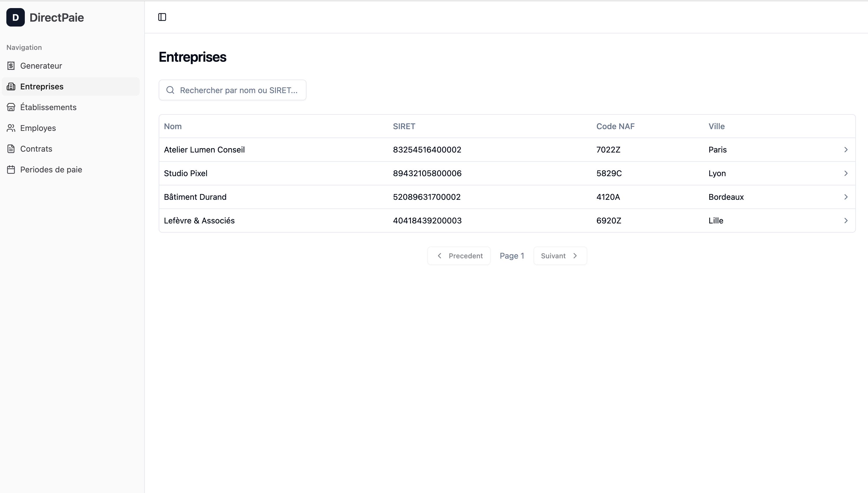
Task: Click the Precedent pagination button
Action: point(459,256)
